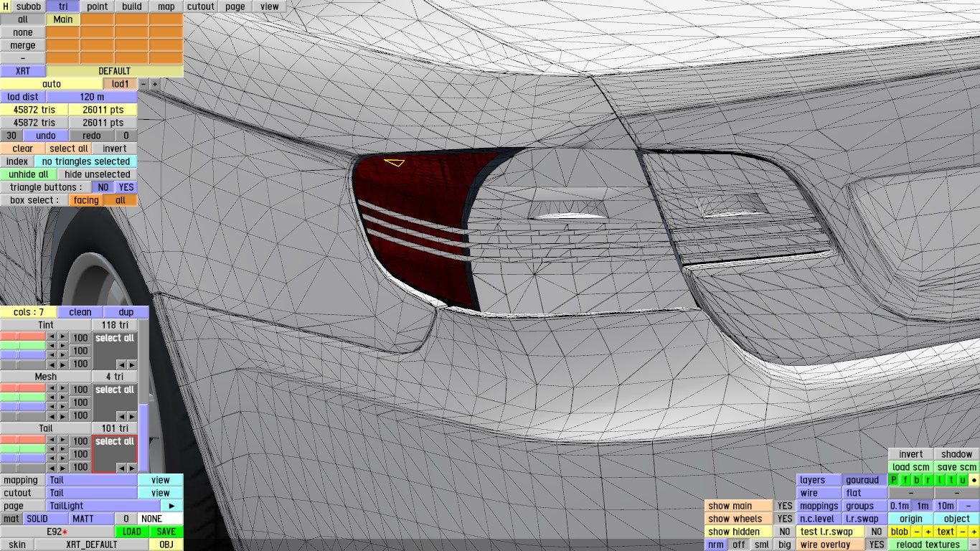980x551 pixels.
Task: Click the left arrow inside Tint color box
Action: pos(121,364)
